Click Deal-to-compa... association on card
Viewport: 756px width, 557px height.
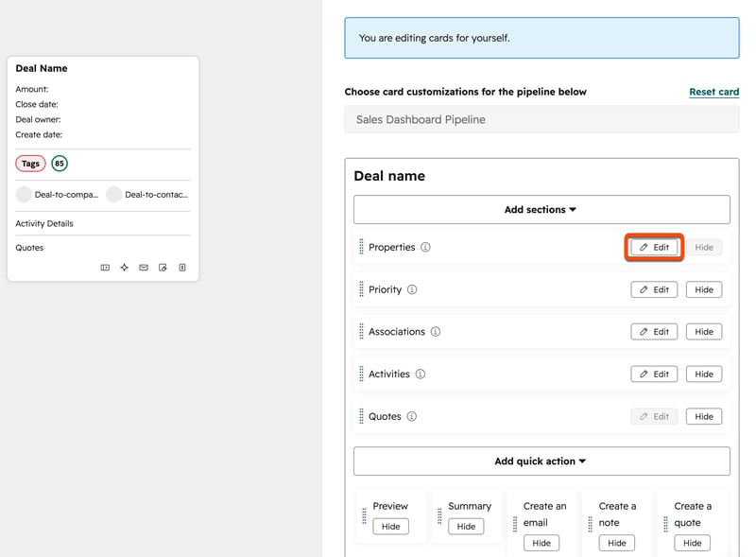click(x=58, y=195)
